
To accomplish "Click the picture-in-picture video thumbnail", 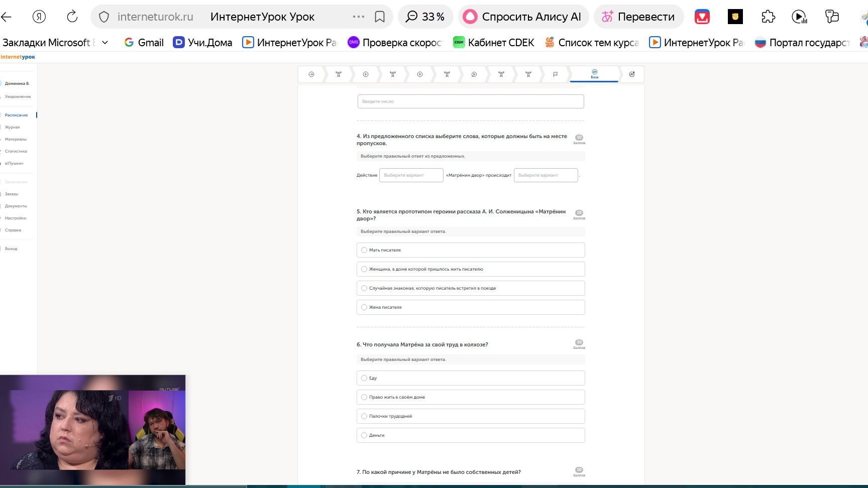I will [x=93, y=430].
